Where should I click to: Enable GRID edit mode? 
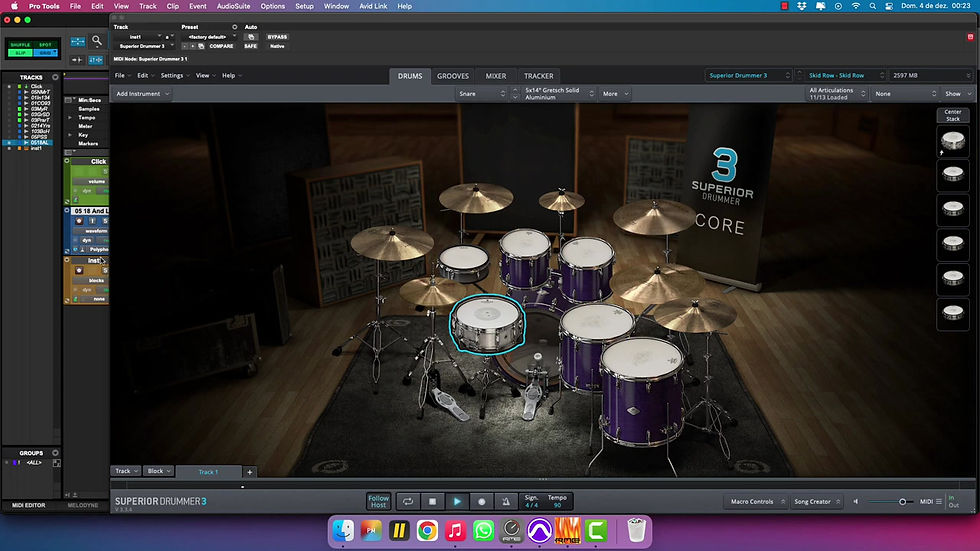[45, 53]
